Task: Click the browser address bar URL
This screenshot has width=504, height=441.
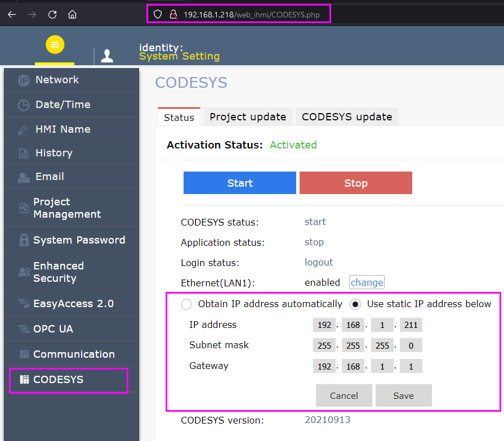Action: coord(252,15)
